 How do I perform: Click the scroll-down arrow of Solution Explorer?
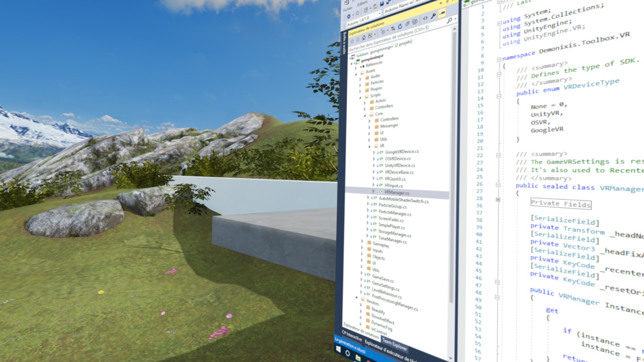pos(450,358)
